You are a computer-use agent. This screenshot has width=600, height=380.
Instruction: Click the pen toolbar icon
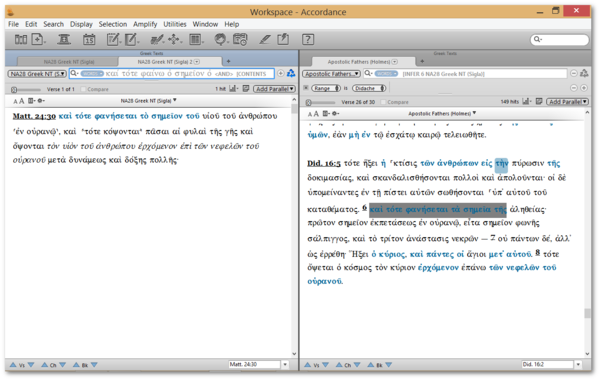(x=264, y=39)
